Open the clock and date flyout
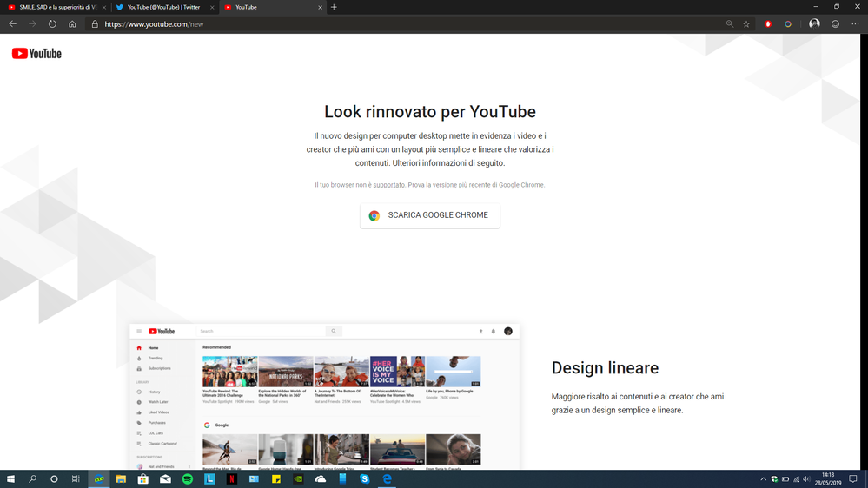Viewport: 868px width, 488px height. pos(827,478)
